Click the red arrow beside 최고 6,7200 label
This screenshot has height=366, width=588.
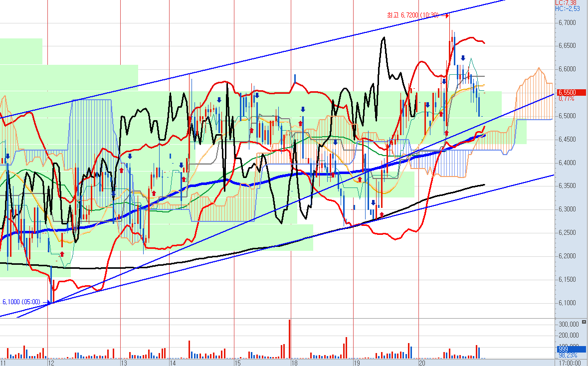coord(445,16)
